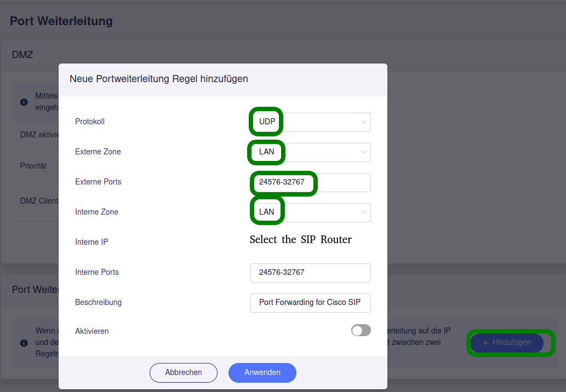Focus the Beschreibung text field
This screenshot has width=566, height=392.
(310, 303)
